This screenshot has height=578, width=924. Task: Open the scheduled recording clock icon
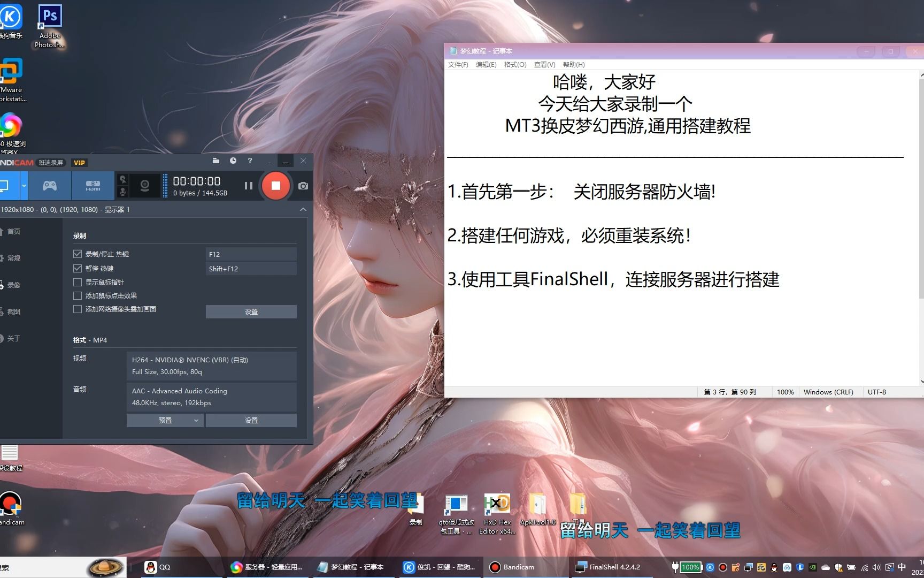[x=233, y=161]
